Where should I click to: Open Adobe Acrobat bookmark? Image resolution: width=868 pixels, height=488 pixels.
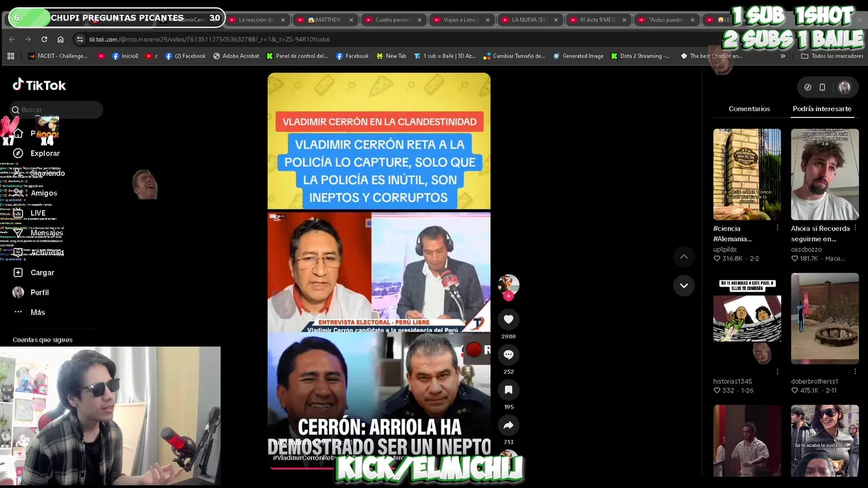(236, 56)
